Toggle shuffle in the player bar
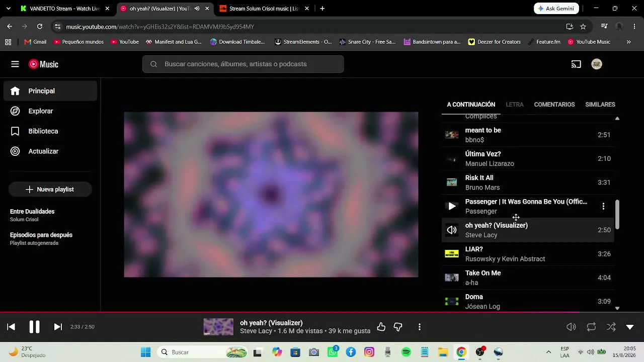The height and width of the screenshot is (362, 644). click(611, 327)
